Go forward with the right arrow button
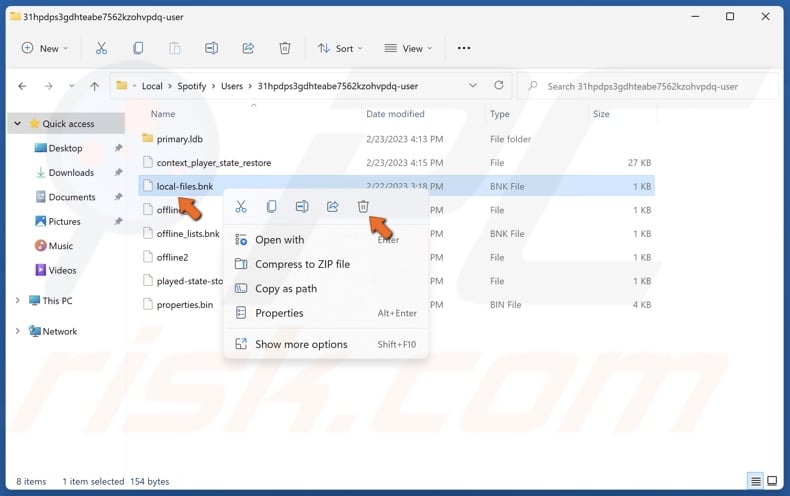 coord(48,86)
